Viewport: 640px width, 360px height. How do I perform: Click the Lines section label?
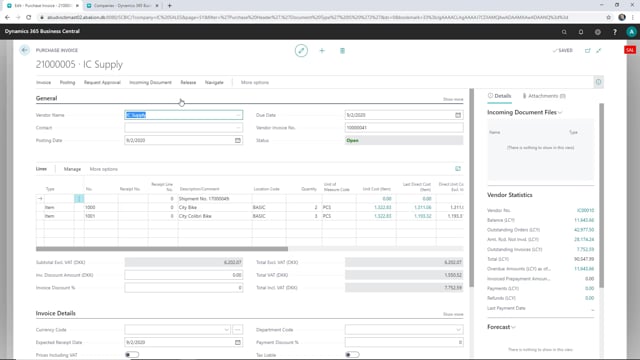(41, 169)
